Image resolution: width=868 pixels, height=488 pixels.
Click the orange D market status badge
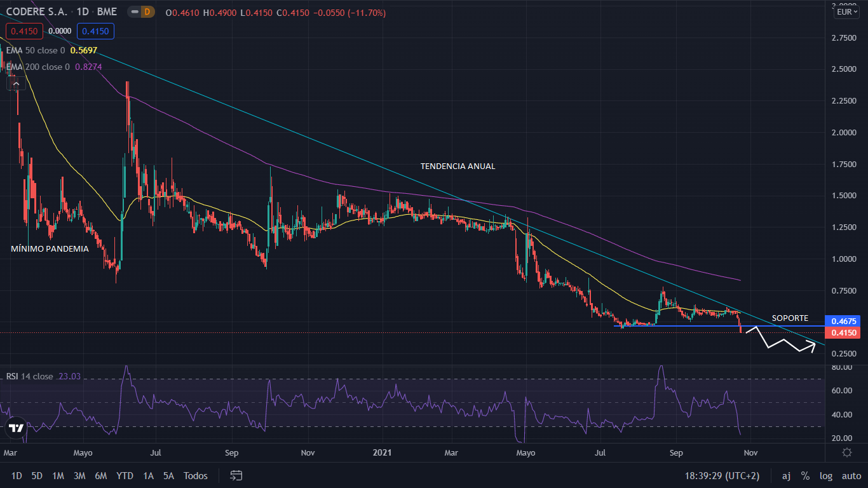[x=147, y=12]
